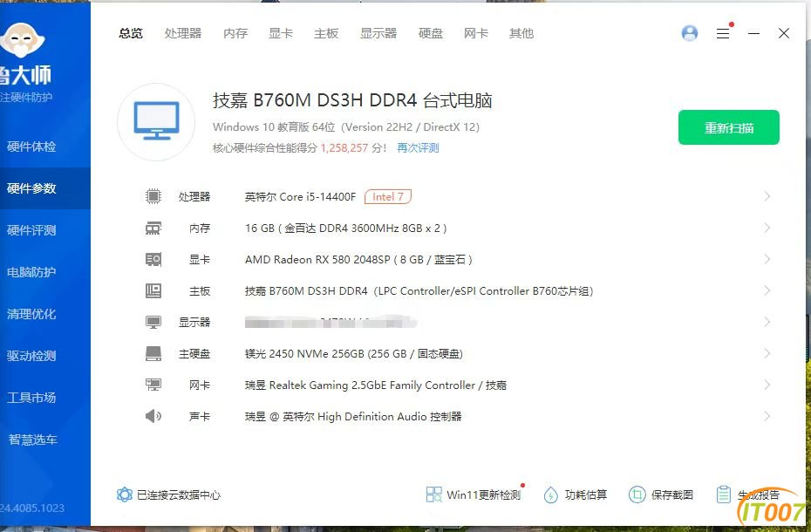Screen dimensions: 811x532
Task: Switch to the 显卡 tab
Action: click(x=281, y=34)
